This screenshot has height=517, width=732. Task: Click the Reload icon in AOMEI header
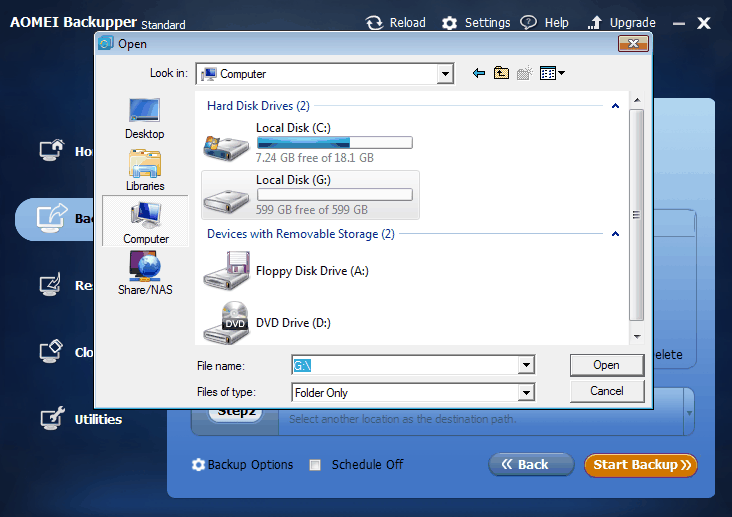pos(374,22)
